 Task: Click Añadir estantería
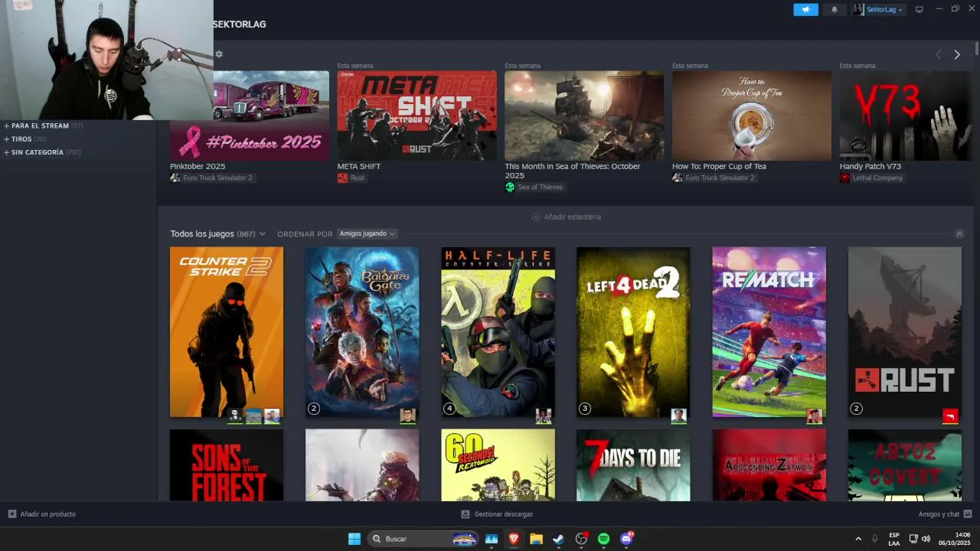pos(567,217)
